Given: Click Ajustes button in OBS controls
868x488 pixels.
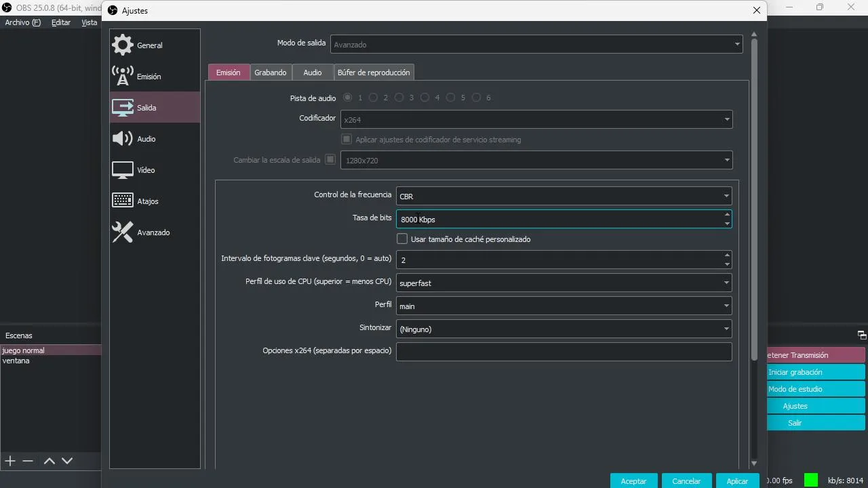Looking at the screenshot, I should pyautogui.click(x=816, y=406).
